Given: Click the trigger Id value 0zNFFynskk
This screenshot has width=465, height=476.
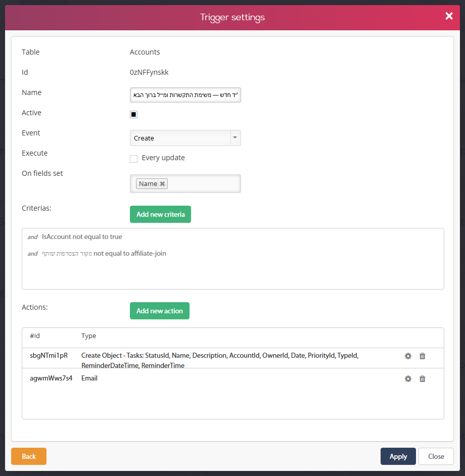Looking at the screenshot, I should click(x=149, y=72).
